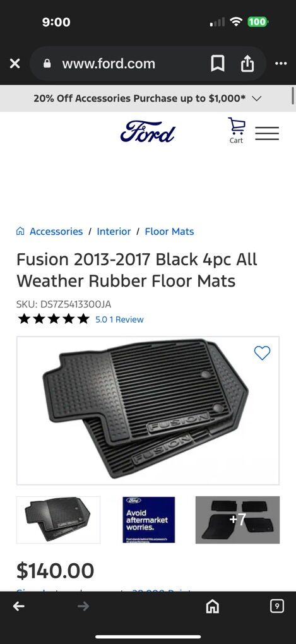Open the hamburger navigation menu
Viewport: 296px width, 644px height.
click(x=267, y=133)
